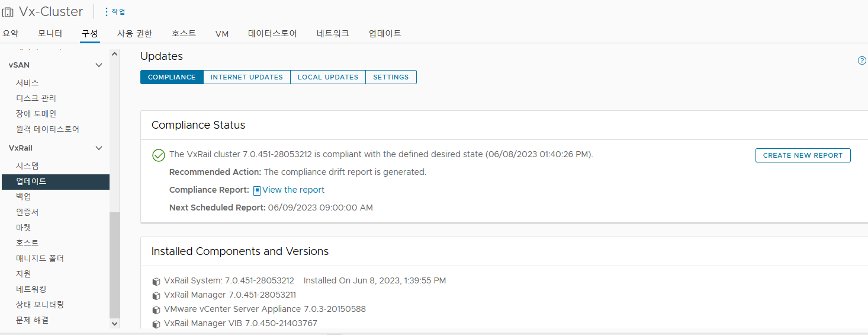Open the 호스트 tab
The height and width of the screenshot is (335, 868).
(x=184, y=34)
